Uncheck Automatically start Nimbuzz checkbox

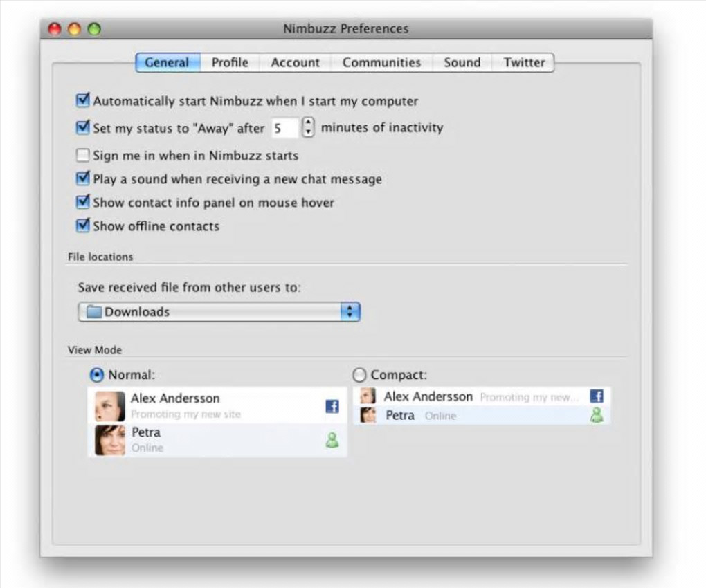pyautogui.click(x=83, y=100)
